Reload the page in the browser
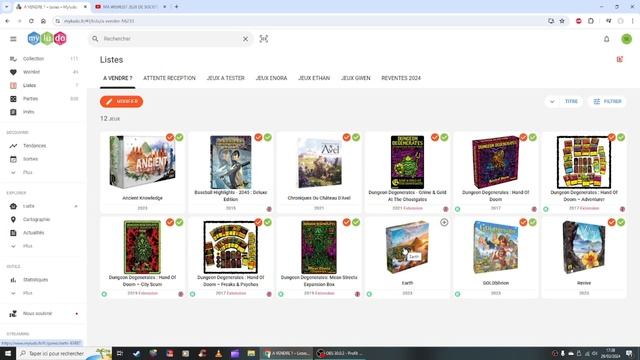Screen dimensions: 640x360 click(31, 21)
